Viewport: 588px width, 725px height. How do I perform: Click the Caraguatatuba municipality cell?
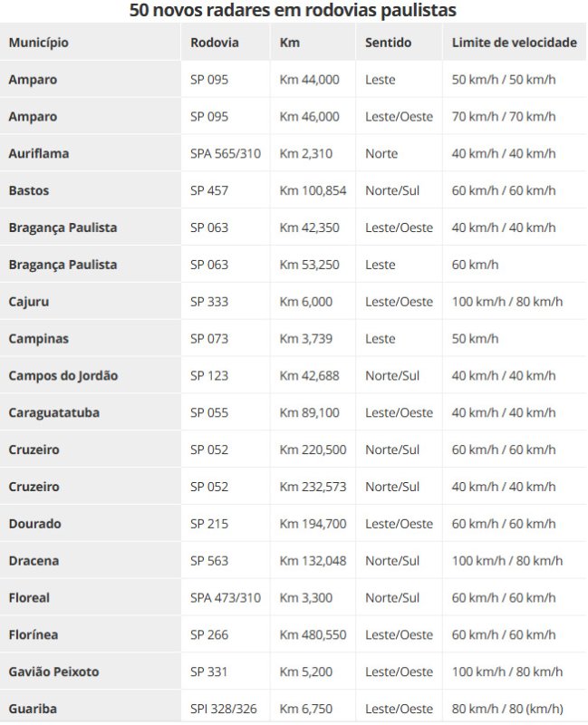54,413
